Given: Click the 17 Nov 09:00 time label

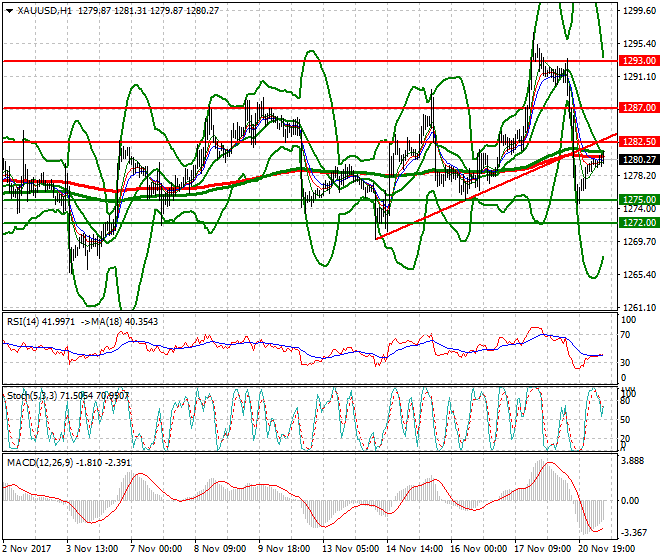Looking at the screenshot, I should [543, 549].
